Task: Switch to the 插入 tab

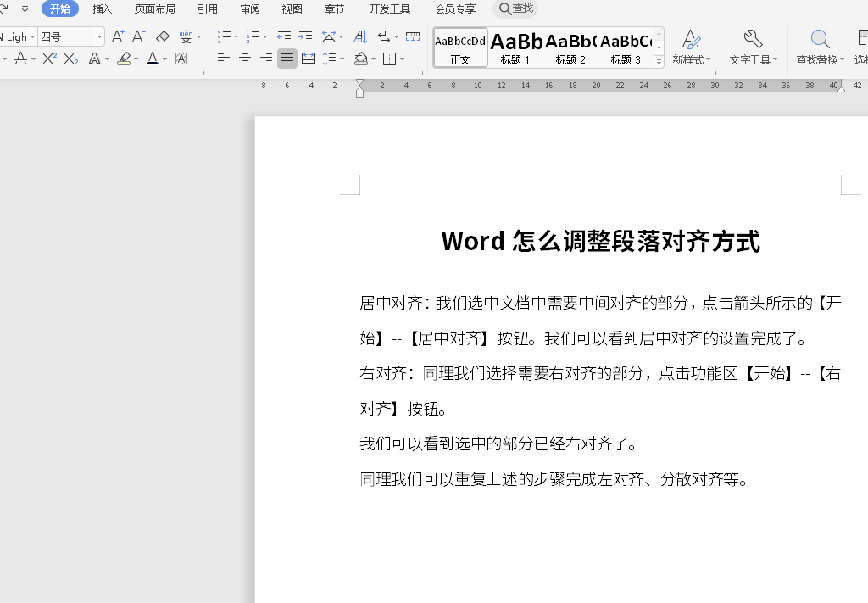Action: (103, 8)
